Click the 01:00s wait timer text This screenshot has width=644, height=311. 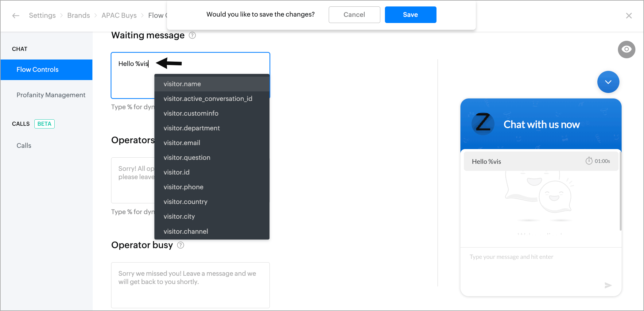pyautogui.click(x=602, y=161)
